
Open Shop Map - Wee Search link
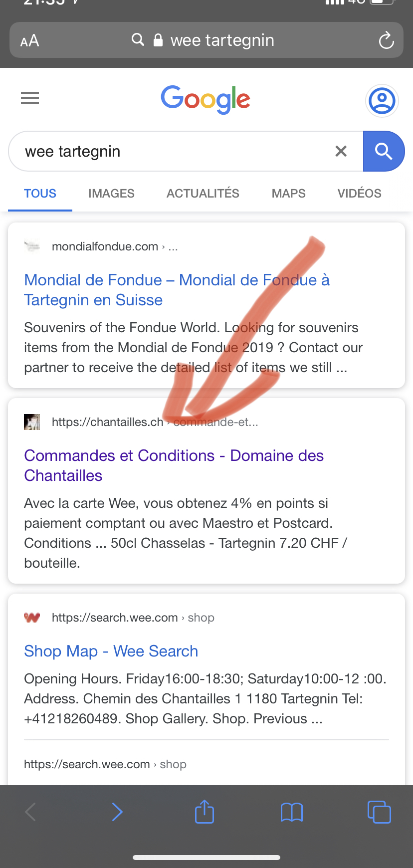[x=111, y=651]
